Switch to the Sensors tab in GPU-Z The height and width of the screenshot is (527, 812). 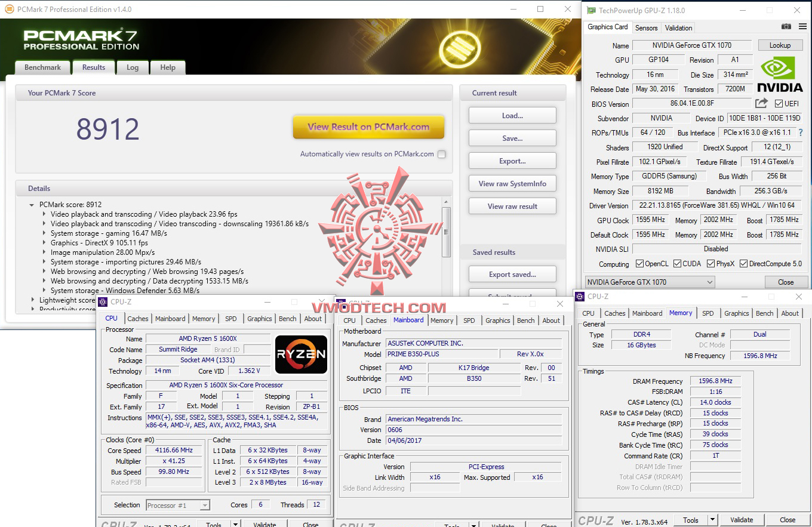coord(646,27)
